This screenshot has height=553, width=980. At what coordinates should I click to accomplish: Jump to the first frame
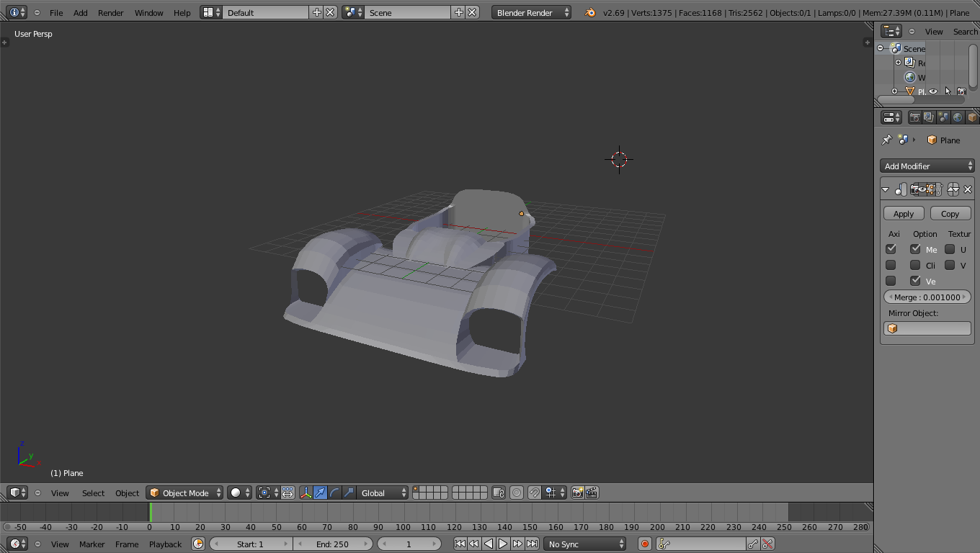click(460, 544)
